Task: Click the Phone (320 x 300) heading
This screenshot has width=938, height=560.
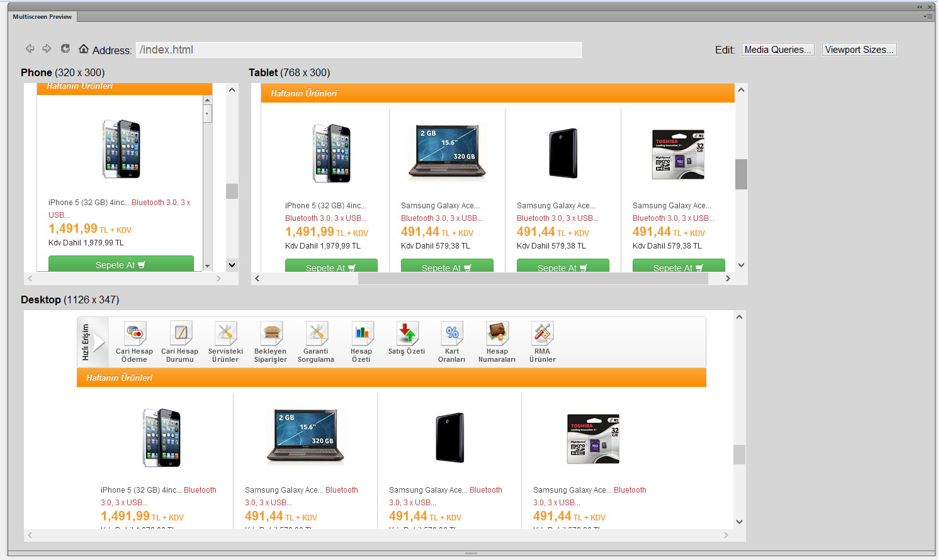Action: (x=63, y=72)
